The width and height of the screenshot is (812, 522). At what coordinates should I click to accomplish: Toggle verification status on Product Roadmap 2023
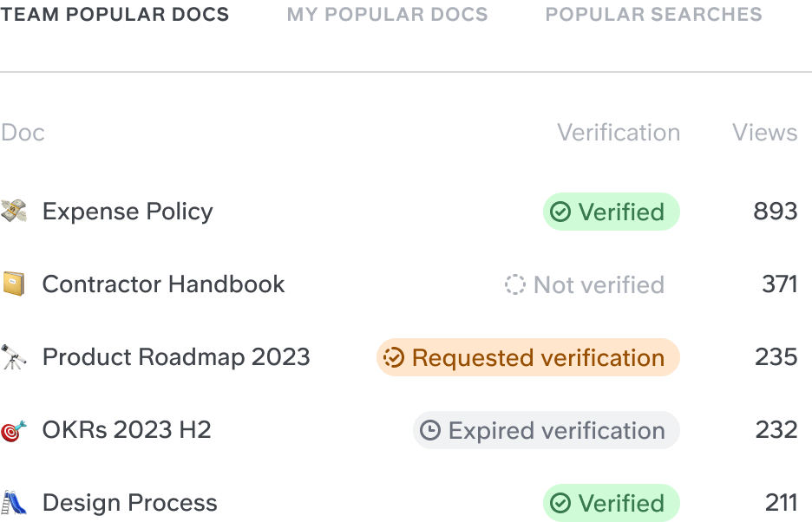click(527, 357)
